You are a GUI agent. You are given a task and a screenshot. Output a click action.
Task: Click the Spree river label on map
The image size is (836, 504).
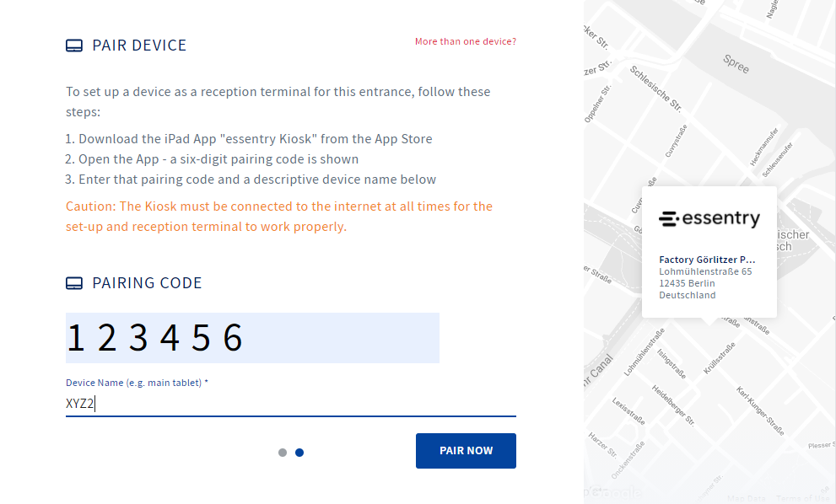pos(736,64)
